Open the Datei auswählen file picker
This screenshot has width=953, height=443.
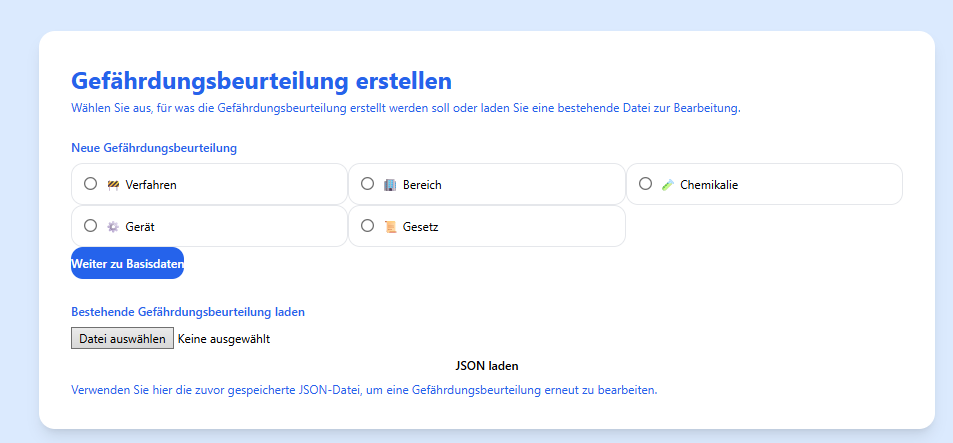(x=122, y=339)
